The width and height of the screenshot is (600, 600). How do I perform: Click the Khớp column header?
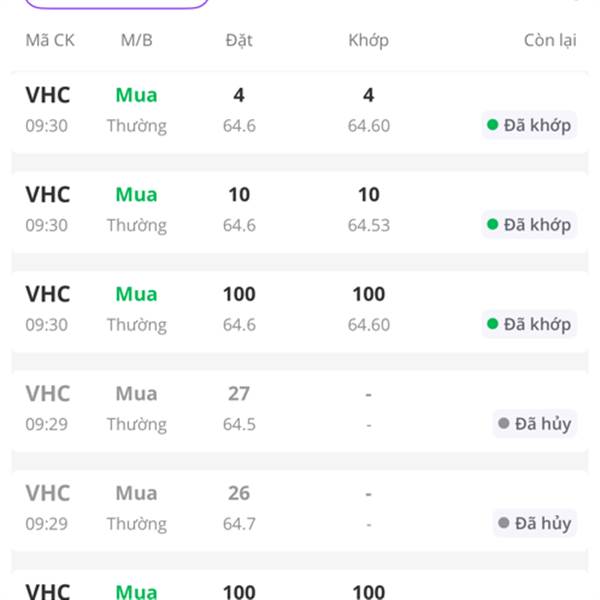[368, 41]
